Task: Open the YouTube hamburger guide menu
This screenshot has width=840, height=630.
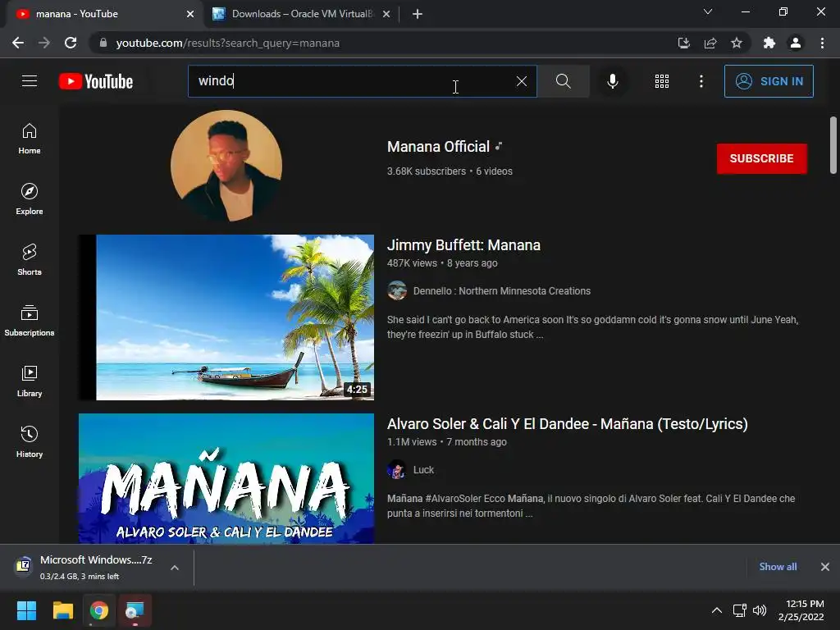Action: coord(30,81)
